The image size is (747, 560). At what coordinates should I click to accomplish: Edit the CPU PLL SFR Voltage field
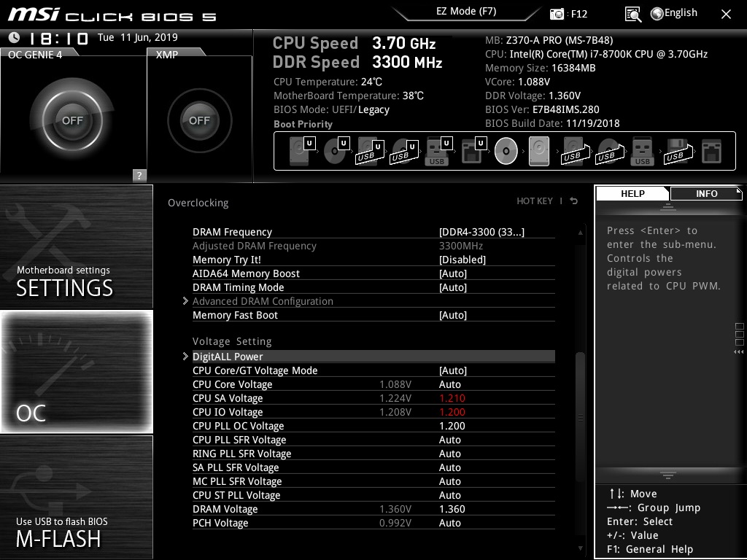(449, 440)
